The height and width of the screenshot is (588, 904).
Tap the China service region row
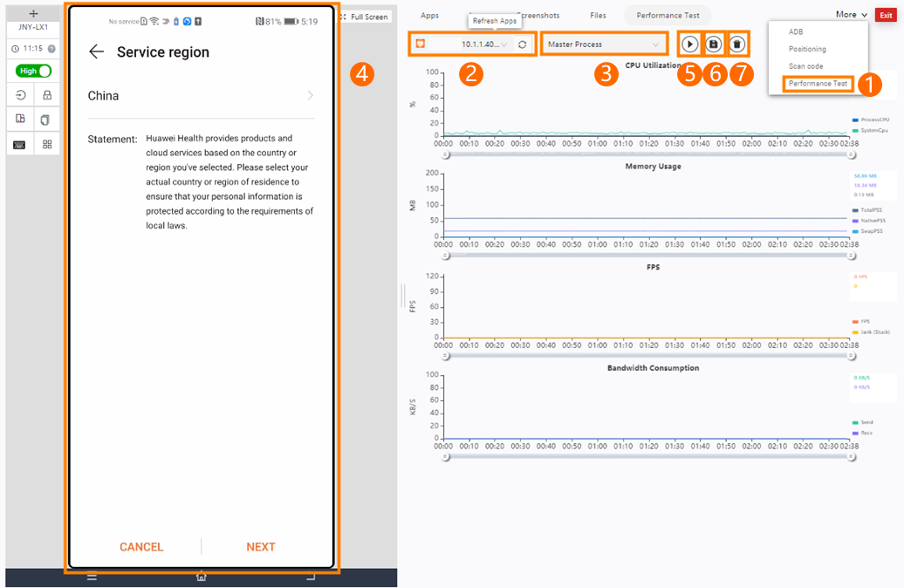[x=202, y=96]
